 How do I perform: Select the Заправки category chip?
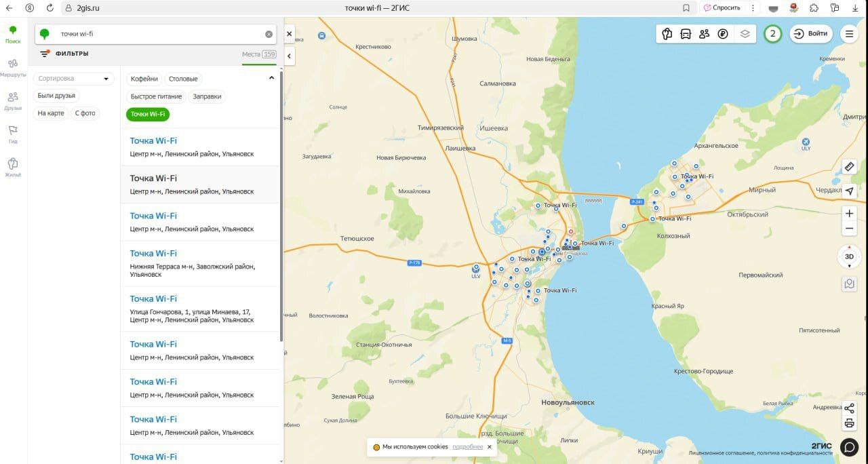pyautogui.click(x=207, y=96)
